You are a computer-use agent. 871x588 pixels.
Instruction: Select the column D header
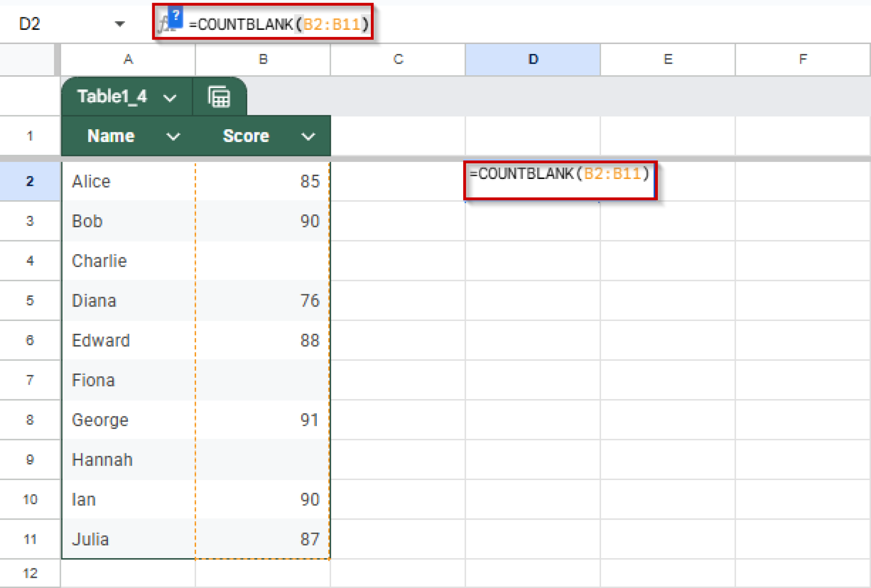pyautogui.click(x=532, y=60)
